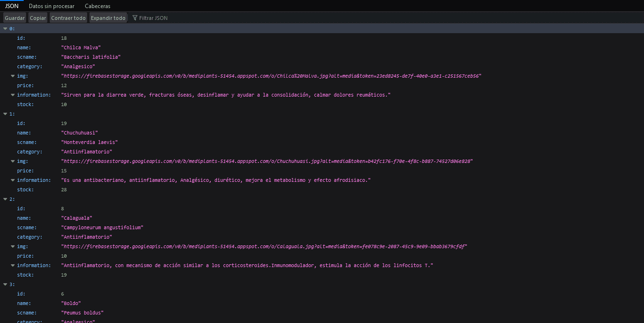Image resolution: width=644 pixels, height=323 pixels.
Task: Select the Calaguala.jpg image URL
Action: (264, 246)
